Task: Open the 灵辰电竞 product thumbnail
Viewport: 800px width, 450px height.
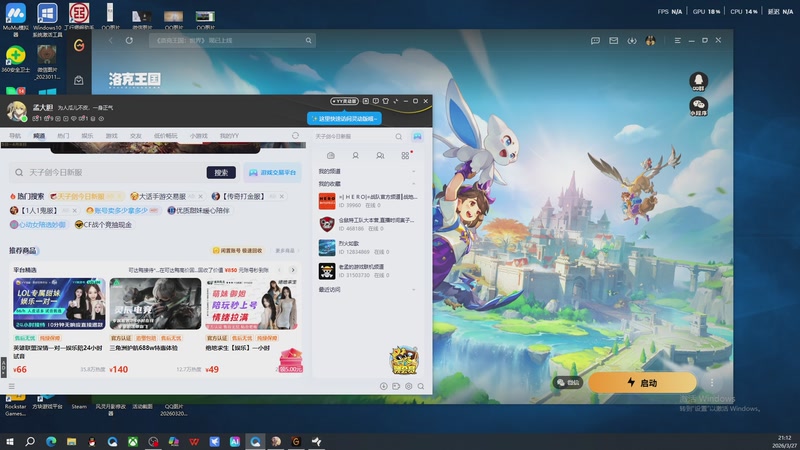Action: [x=155, y=304]
